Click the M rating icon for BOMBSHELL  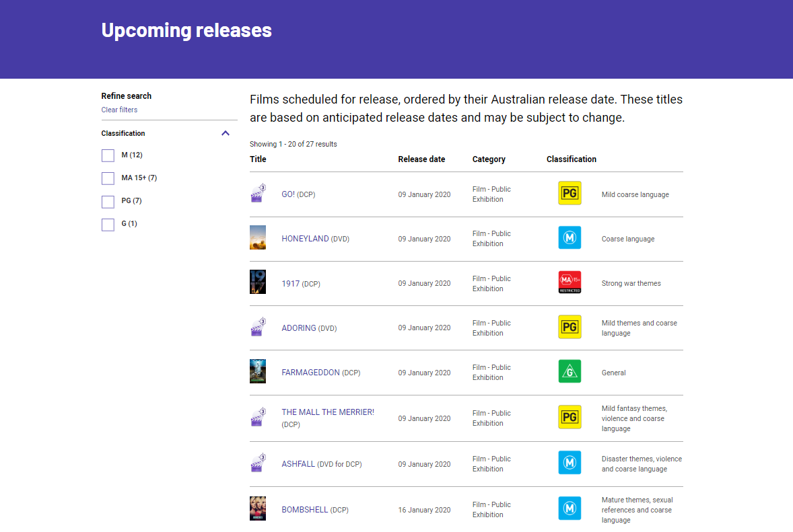point(570,508)
